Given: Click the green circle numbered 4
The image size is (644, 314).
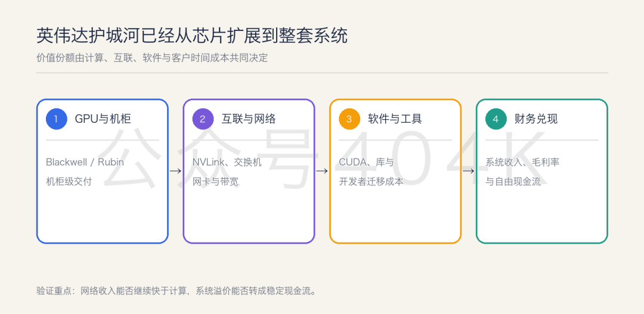Looking at the screenshot, I should [x=496, y=119].
